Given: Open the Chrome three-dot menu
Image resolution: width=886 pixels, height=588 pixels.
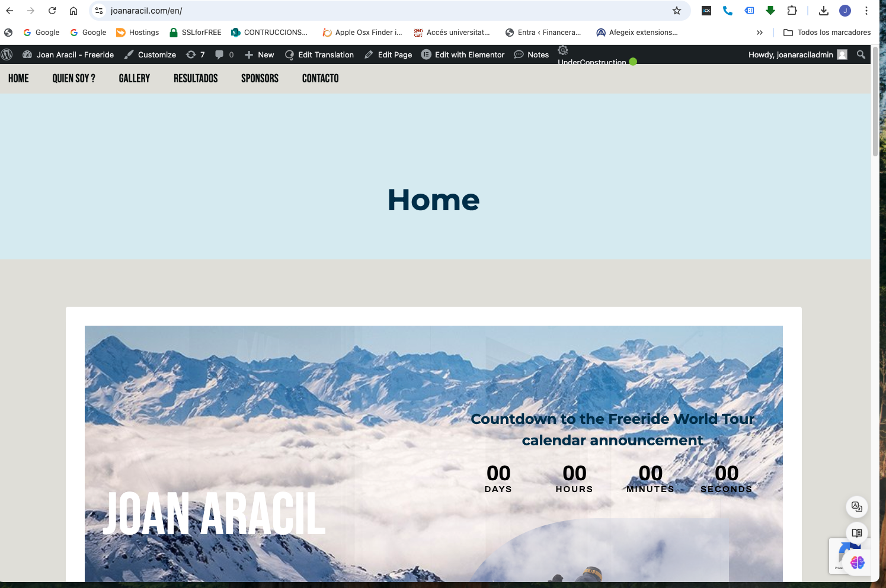Looking at the screenshot, I should tap(866, 11).
